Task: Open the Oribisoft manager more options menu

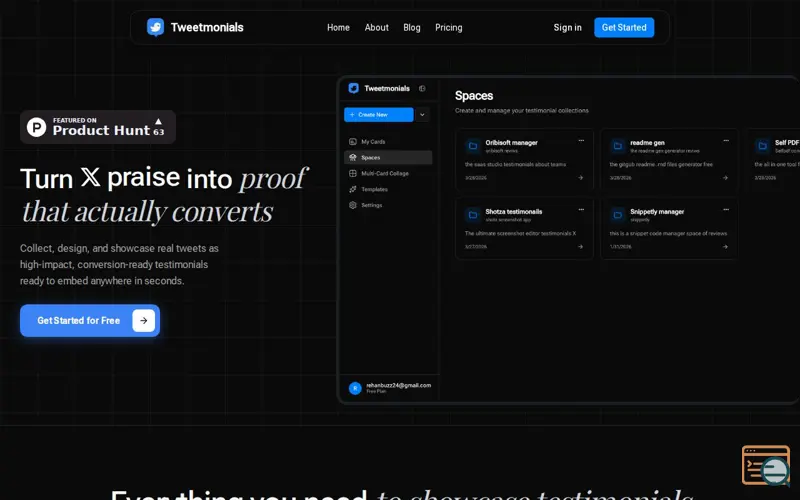Action: point(581,140)
